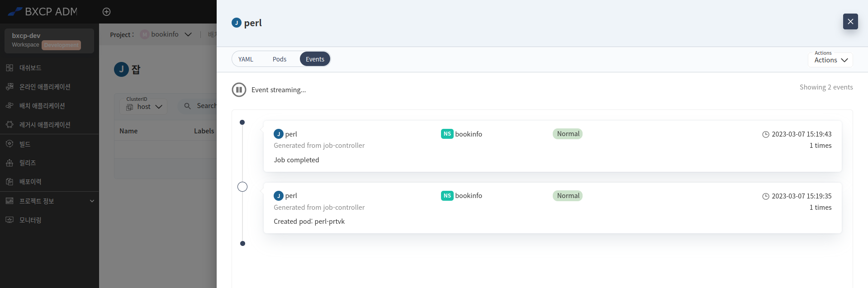Open 레거시 애플리케이션 in the sidebar
Viewport: 868px width, 288px height.
tap(49, 125)
